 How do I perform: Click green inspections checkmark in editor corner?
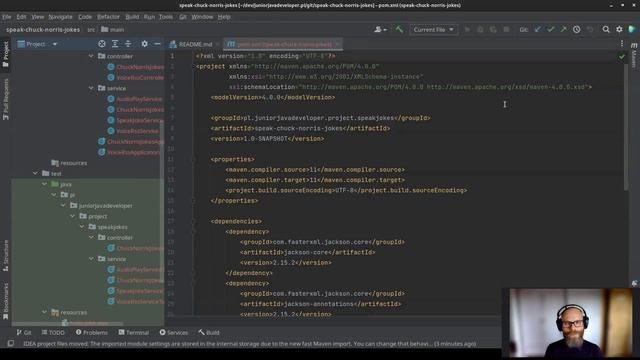622,57
